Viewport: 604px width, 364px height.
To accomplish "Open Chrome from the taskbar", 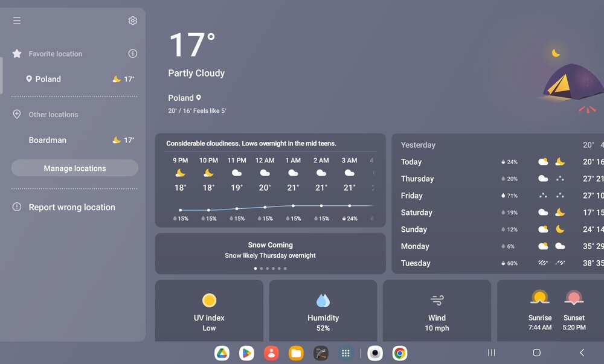I will pyautogui.click(x=400, y=353).
